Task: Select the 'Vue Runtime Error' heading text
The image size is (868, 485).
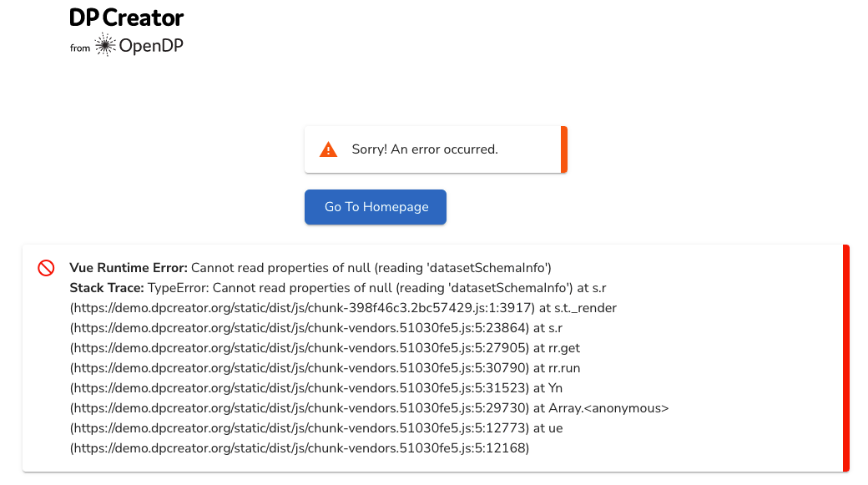Action: point(127,268)
